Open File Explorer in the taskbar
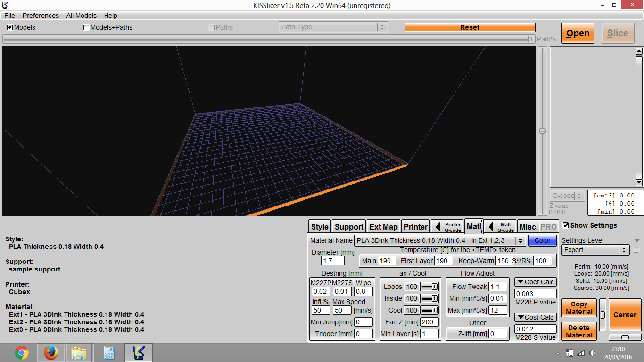644x362 pixels. tap(79, 353)
